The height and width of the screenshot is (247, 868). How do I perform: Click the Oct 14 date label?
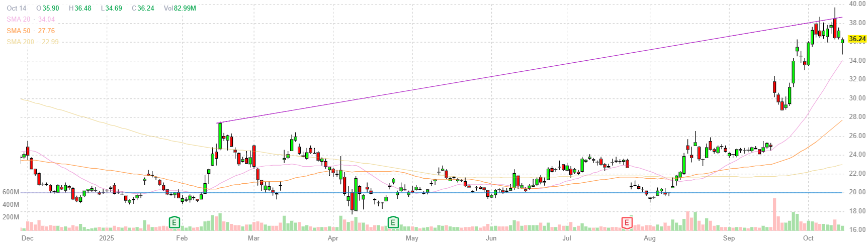point(16,8)
